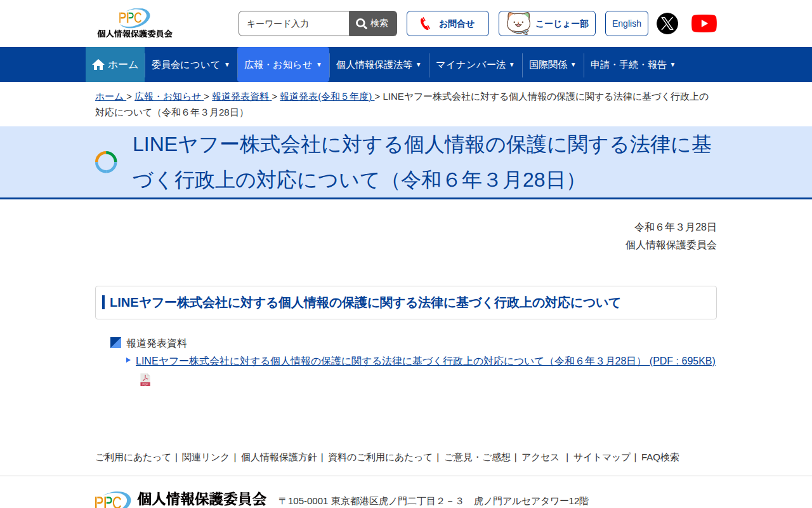812x508 pixels.
Task: Open アクセス footer link
Action: [540, 457]
